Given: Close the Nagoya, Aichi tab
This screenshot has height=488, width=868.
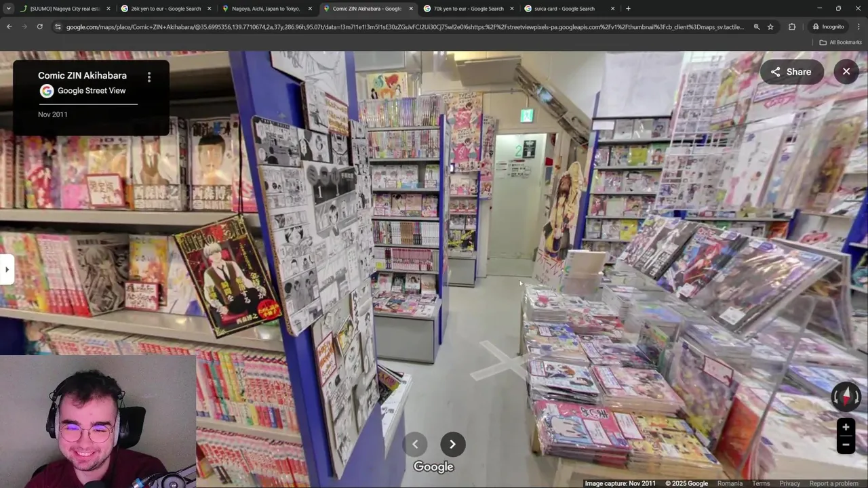Looking at the screenshot, I should pyautogui.click(x=310, y=9).
